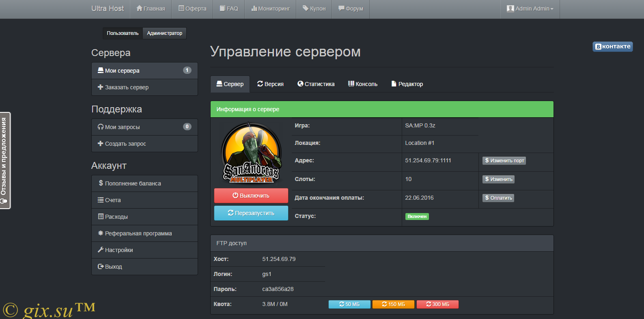Click the Выход logout icon

[x=101, y=267]
